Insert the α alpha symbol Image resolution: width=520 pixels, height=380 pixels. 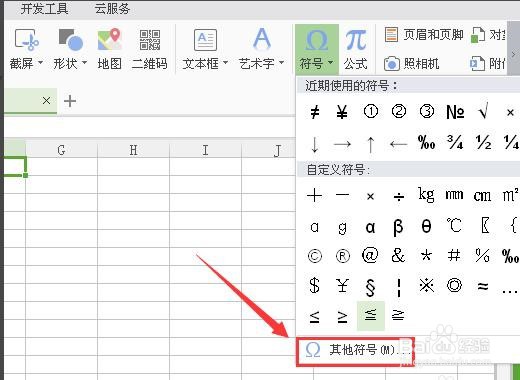[370, 227]
